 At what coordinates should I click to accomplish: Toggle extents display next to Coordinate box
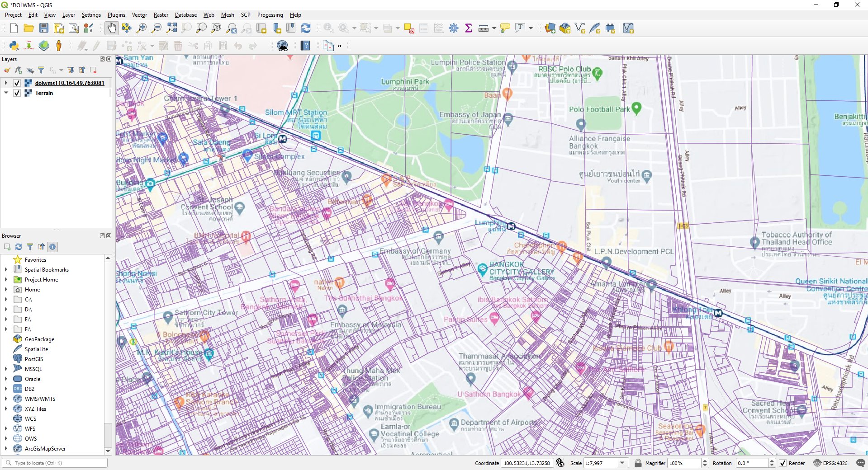(560, 463)
